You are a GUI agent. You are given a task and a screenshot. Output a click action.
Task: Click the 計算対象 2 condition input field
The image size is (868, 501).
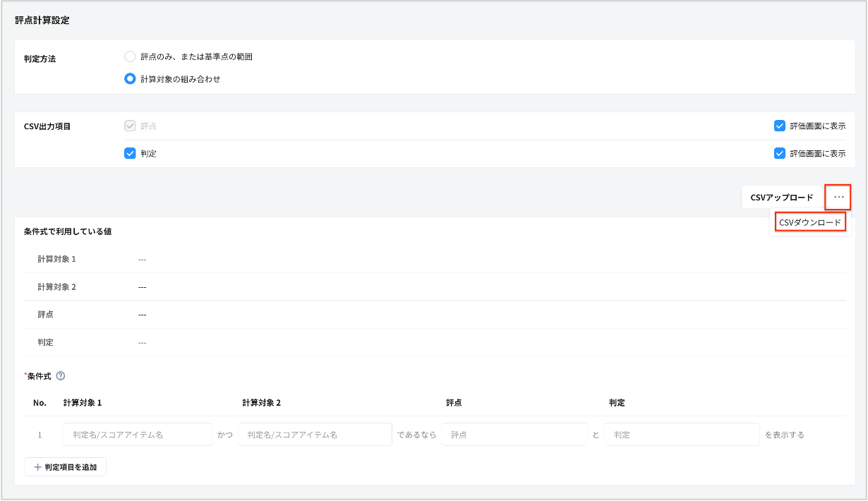(x=315, y=435)
